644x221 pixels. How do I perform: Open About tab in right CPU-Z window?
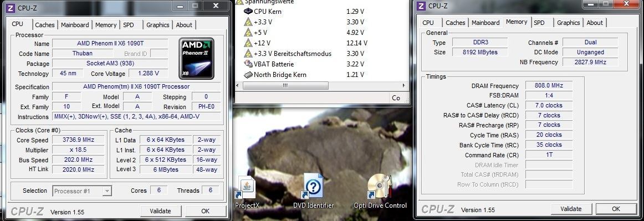595,23
